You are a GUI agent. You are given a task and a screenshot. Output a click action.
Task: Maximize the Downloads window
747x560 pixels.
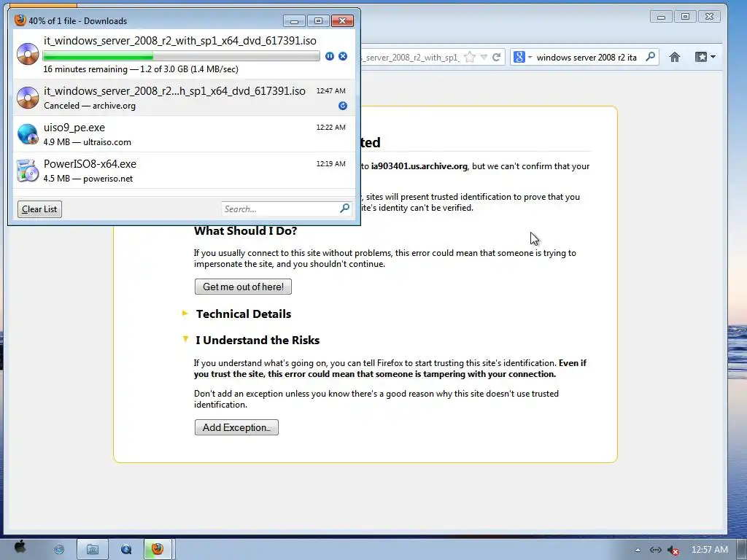pyautogui.click(x=318, y=21)
